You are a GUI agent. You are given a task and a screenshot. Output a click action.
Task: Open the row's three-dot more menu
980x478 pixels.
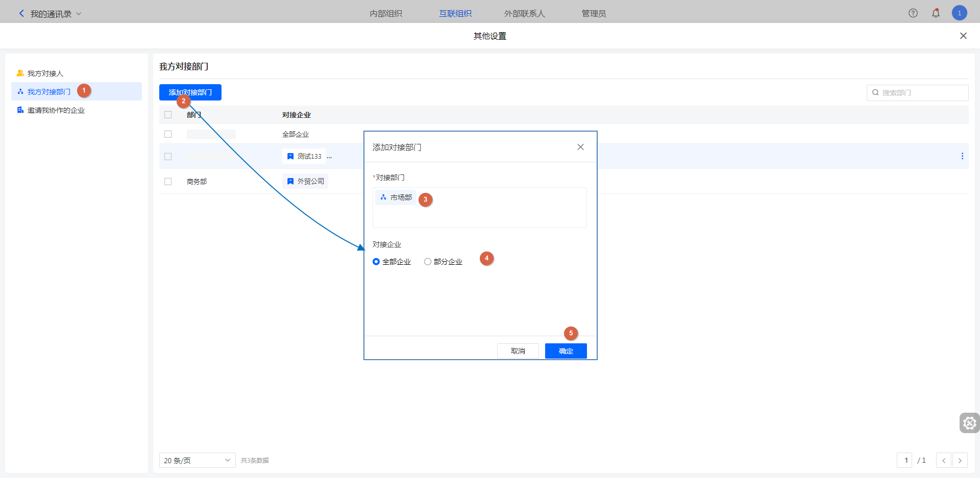click(962, 156)
